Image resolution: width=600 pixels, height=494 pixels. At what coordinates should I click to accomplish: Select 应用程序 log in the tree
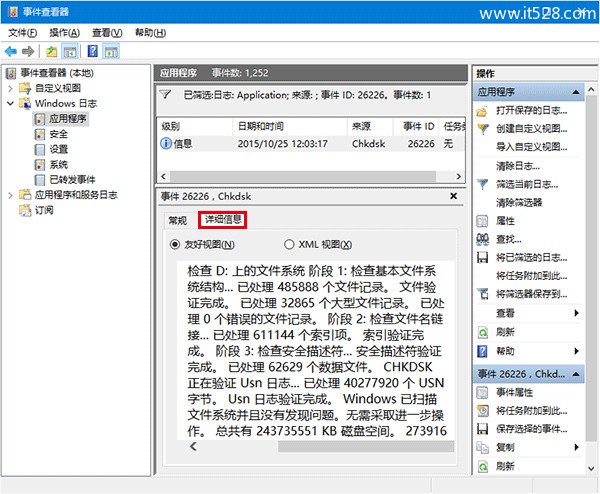[68, 119]
